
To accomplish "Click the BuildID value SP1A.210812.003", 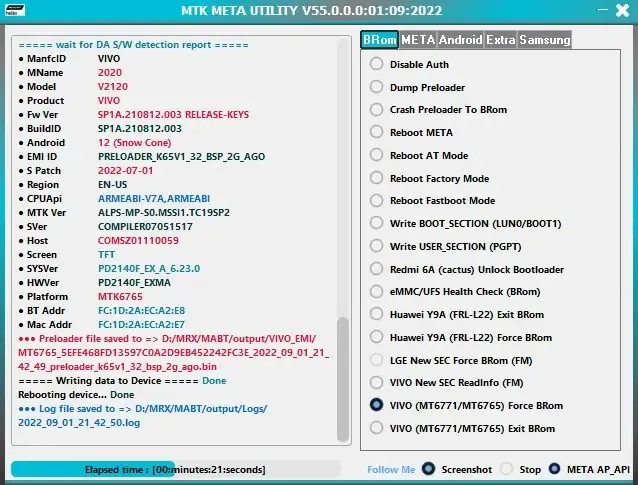I will coord(140,129).
